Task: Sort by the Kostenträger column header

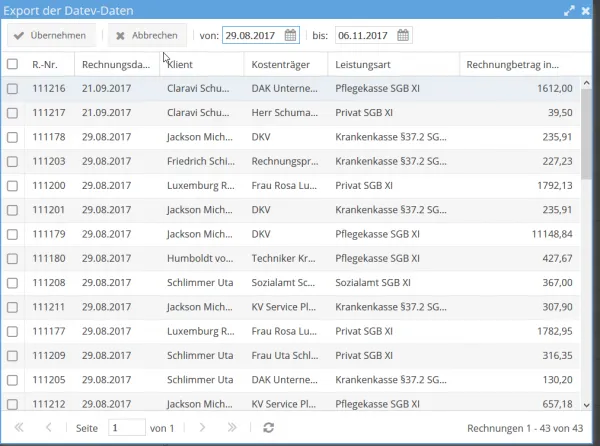Action: tap(286, 64)
